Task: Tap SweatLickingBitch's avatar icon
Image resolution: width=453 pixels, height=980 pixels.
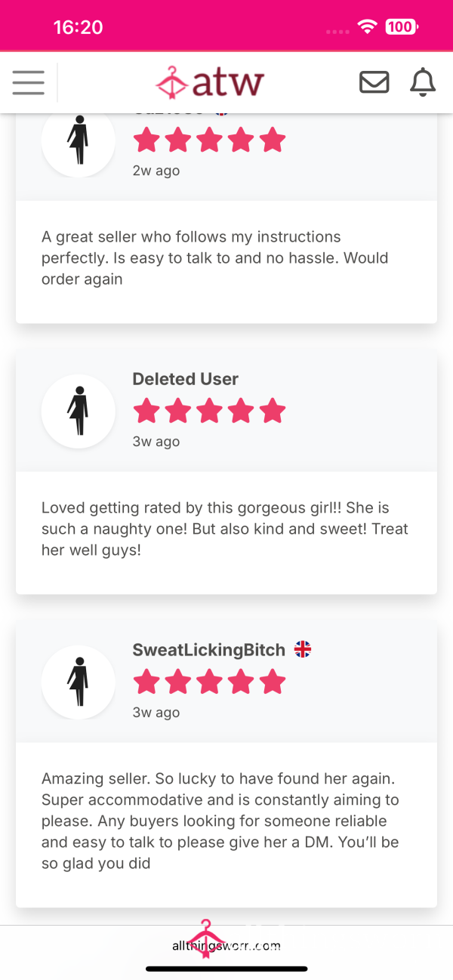Action: tap(79, 683)
